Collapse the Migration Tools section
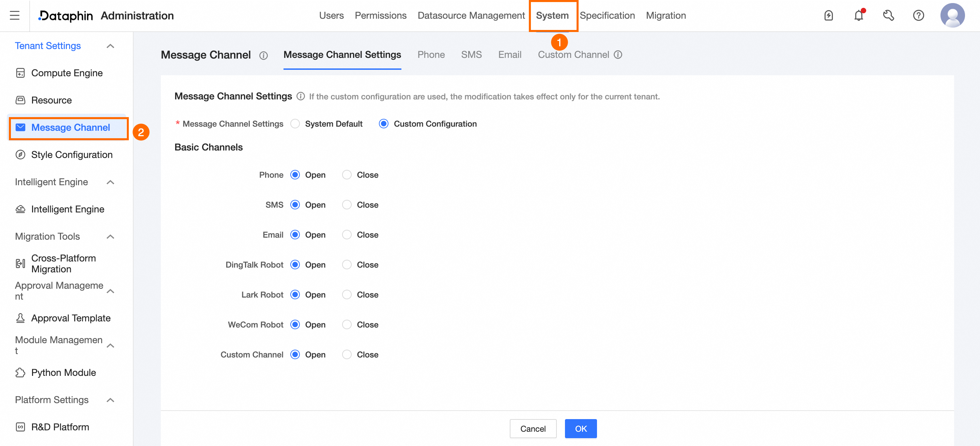Viewport: 980px width, 446px height. coord(110,237)
